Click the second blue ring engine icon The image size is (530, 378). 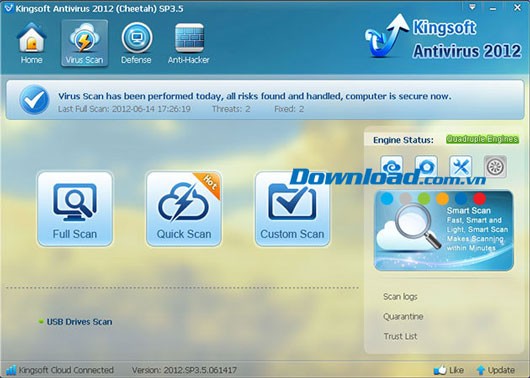[426, 166]
